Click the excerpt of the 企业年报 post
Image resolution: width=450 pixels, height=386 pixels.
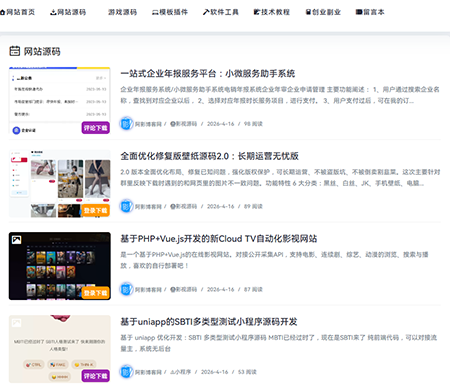[x=280, y=95]
